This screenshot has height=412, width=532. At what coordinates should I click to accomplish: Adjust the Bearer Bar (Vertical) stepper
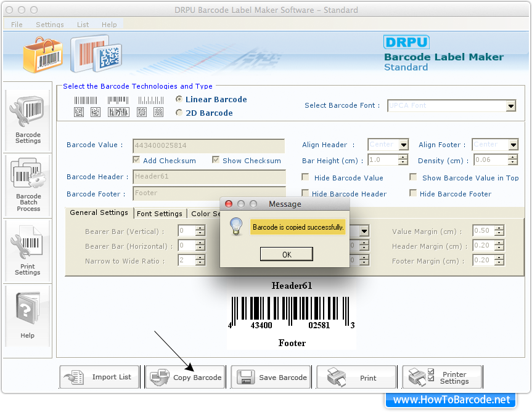200,231
